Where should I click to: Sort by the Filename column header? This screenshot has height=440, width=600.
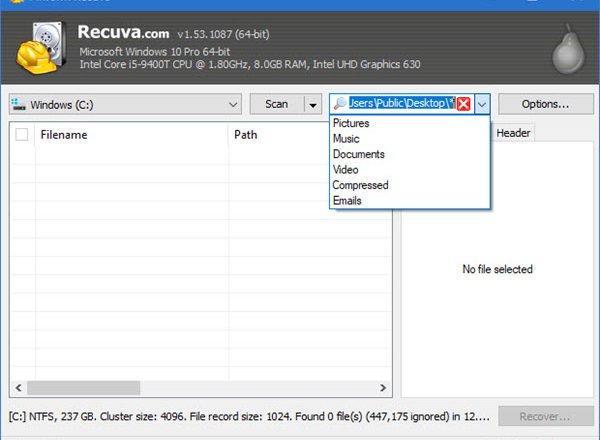131,135
